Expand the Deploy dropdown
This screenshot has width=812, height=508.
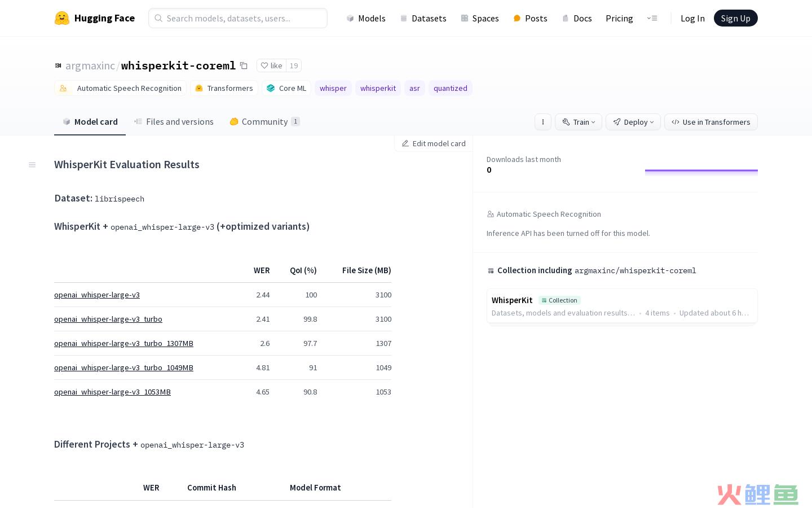[633, 122]
